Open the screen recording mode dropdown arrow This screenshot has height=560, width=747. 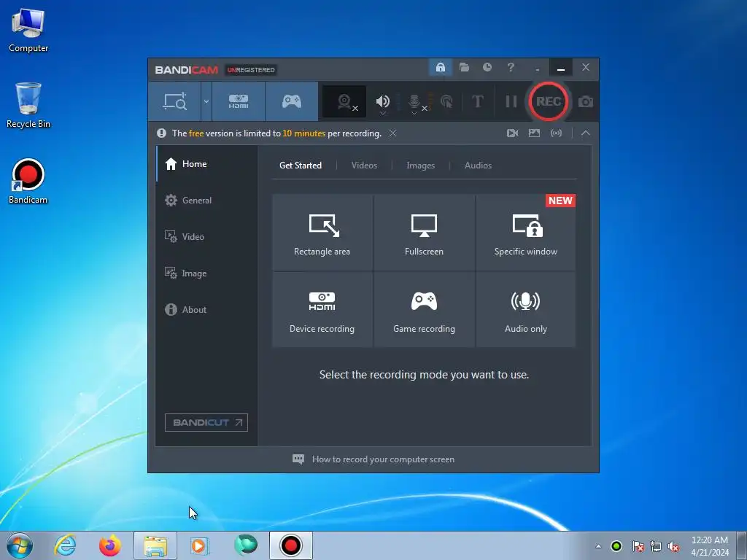pos(206,101)
